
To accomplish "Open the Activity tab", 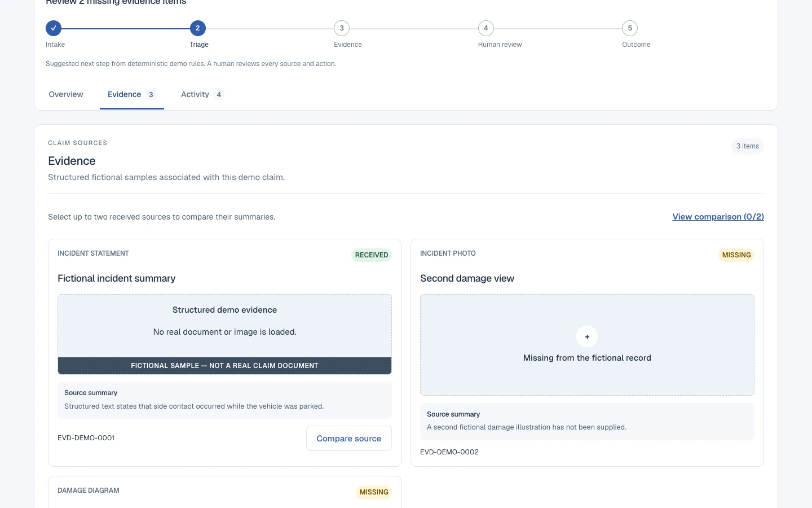I will [202, 94].
